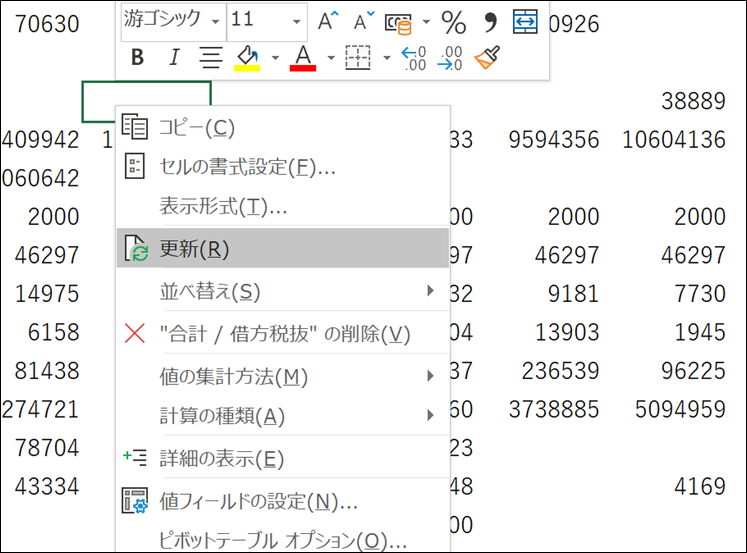
Task: Click the 計算の種類 submenu arrow
Action: (430, 415)
